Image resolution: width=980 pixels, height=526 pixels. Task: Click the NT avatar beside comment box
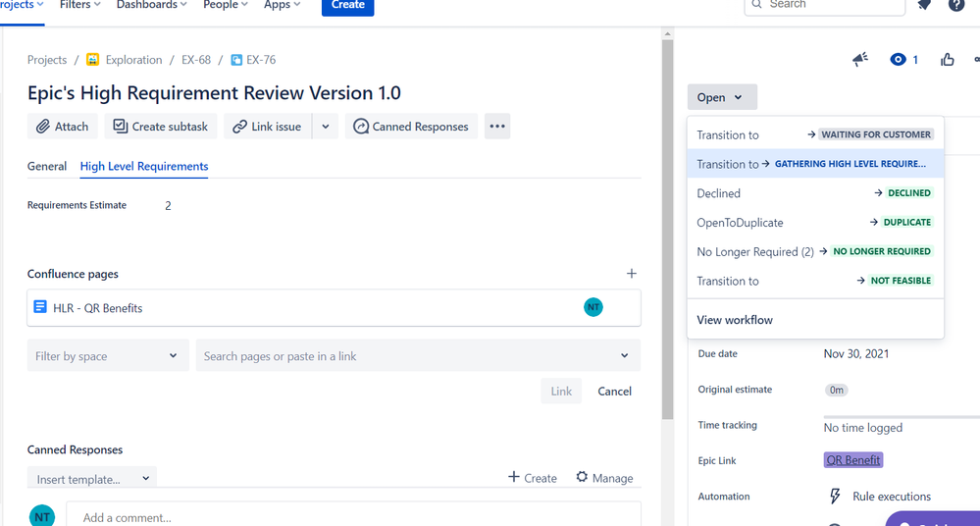tap(42, 516)
